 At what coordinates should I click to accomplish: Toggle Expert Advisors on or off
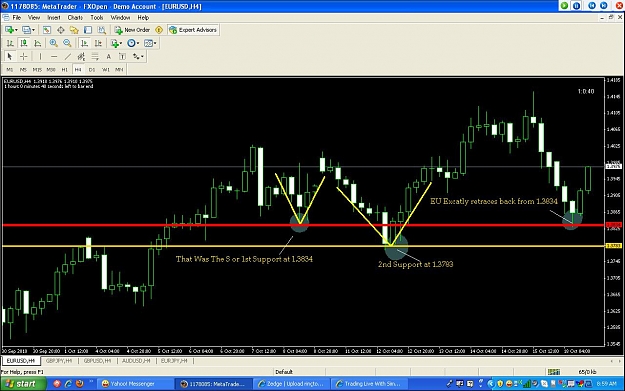[x=193, y=30]
